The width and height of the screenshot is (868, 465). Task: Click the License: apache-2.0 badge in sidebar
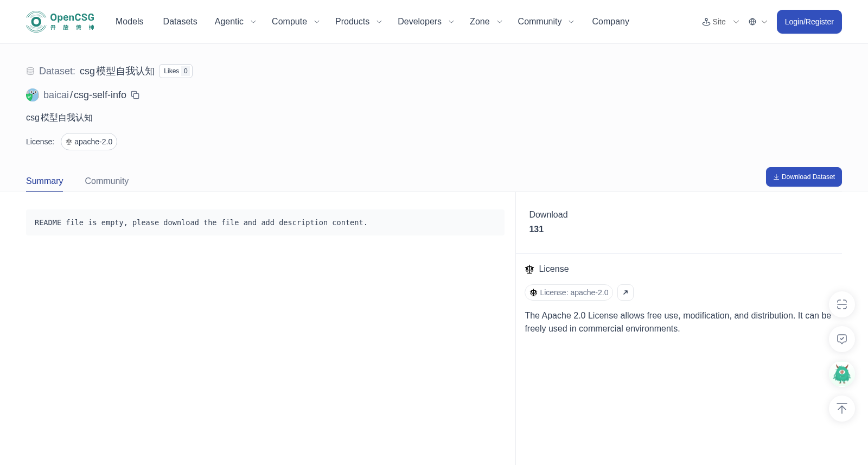569,292
